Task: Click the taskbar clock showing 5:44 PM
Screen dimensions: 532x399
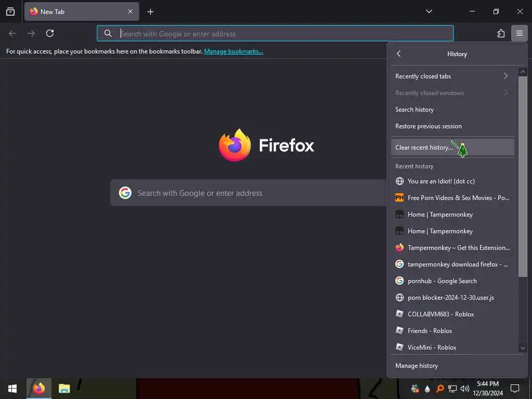Action: [488, 389]
